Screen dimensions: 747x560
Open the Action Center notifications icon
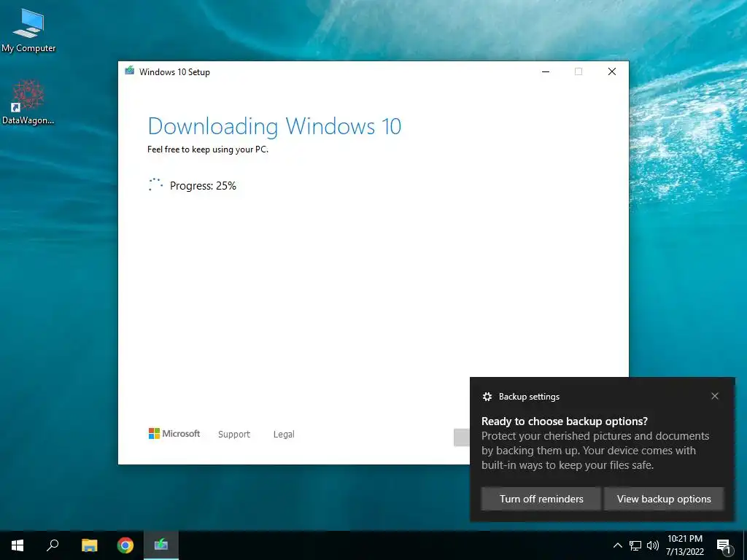[x=724, y=545]
